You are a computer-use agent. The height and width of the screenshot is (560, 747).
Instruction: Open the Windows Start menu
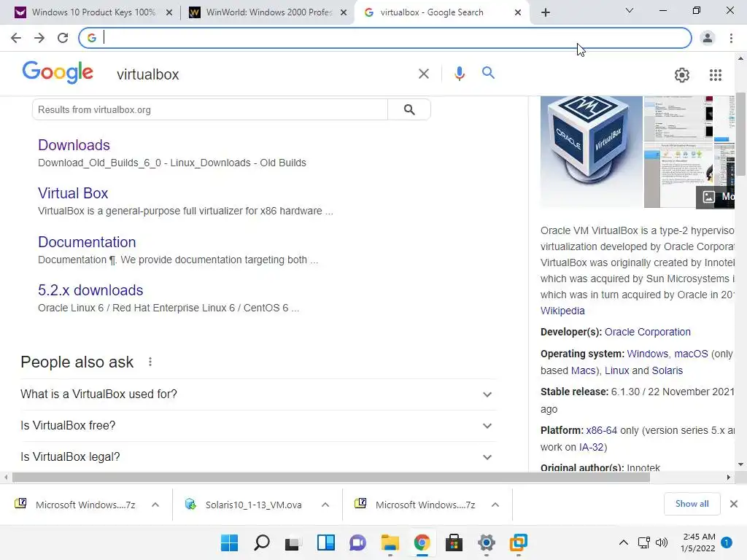(229, 542)
